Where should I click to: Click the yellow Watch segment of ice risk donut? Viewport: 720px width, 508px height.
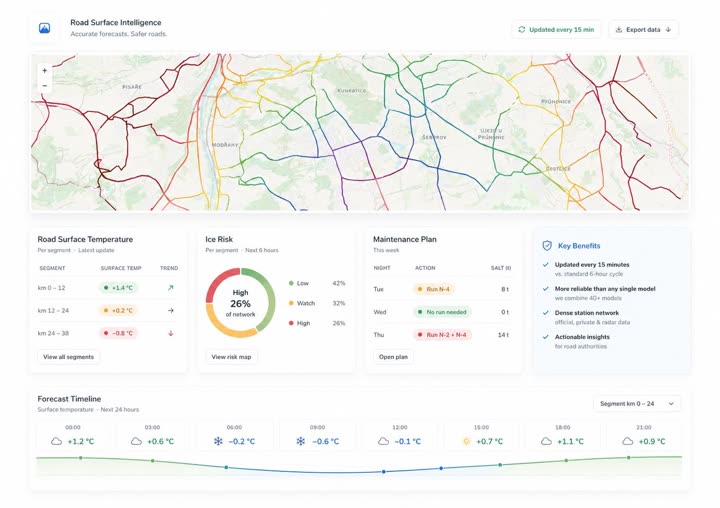pos(220,324)
